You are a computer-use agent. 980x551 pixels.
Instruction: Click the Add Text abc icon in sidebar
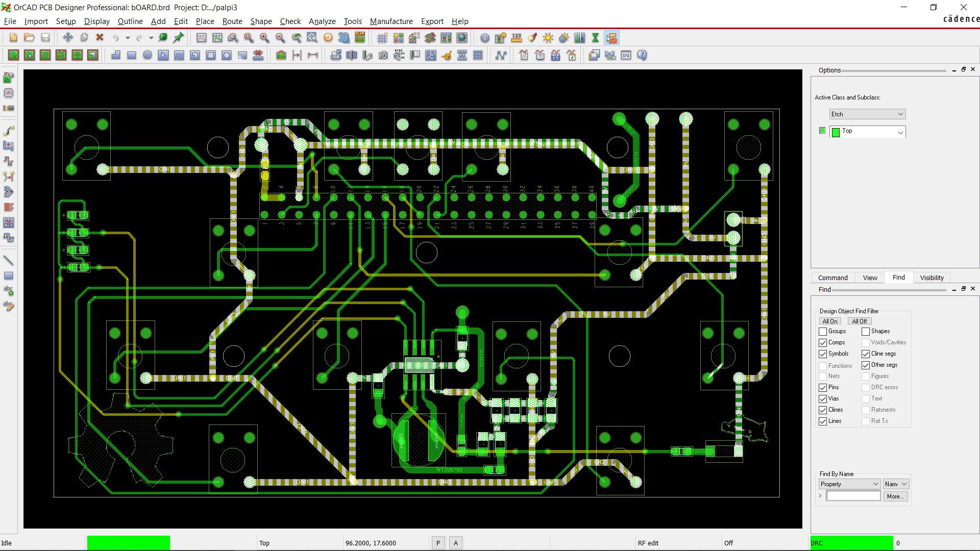pos(9,291)
